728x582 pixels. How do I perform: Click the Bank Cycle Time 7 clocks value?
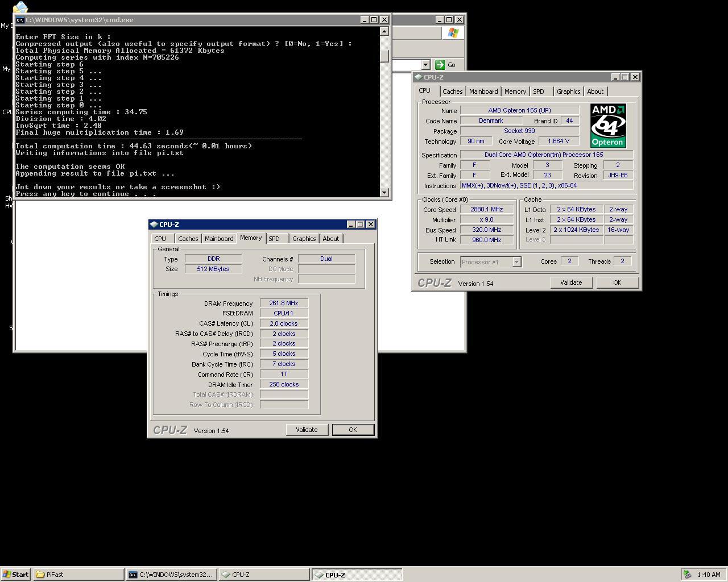pyautogui.click(x=284, y=364)
